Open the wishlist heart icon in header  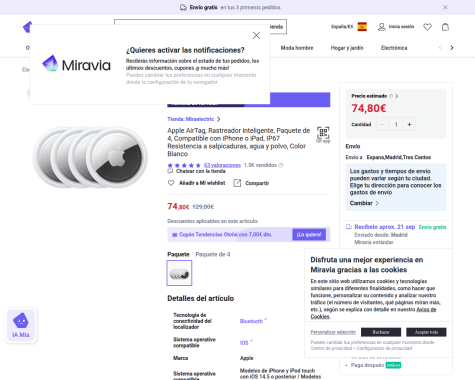click(x=427, y=27)
